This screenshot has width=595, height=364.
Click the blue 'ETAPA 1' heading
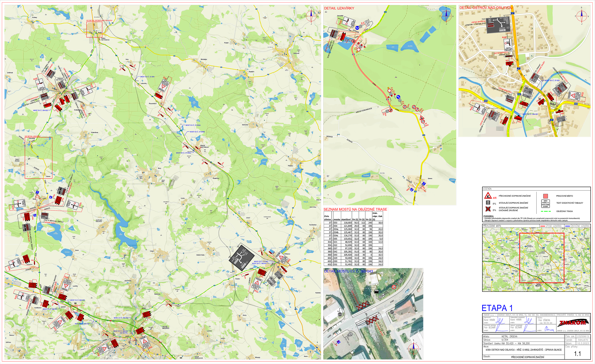pyautogui.click(x=497, y=308)
